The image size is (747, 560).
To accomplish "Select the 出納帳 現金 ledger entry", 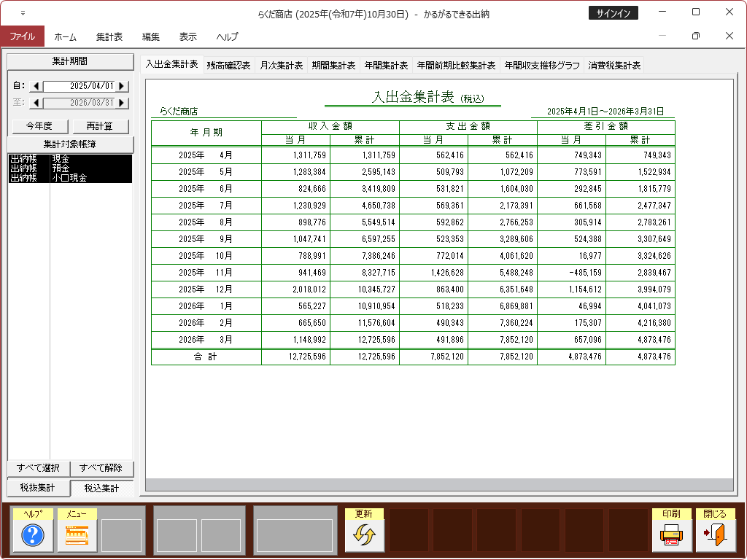I will (x=70, y=158).
